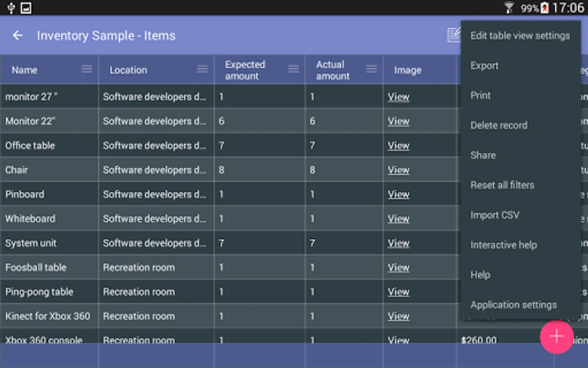View image for Whiteboard row

(399, 219)
